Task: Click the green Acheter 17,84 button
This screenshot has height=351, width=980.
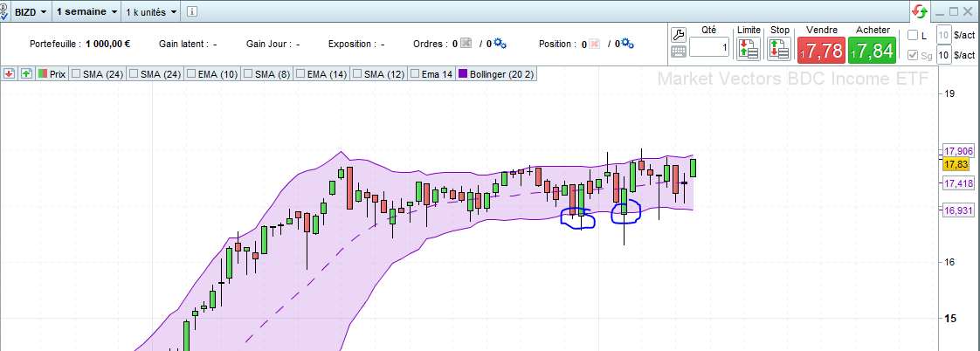Action: click(x=872, y=50)
